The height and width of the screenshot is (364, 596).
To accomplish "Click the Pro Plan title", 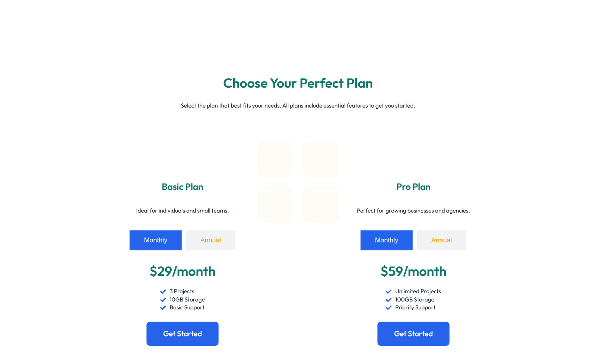I will coord(413,187).
